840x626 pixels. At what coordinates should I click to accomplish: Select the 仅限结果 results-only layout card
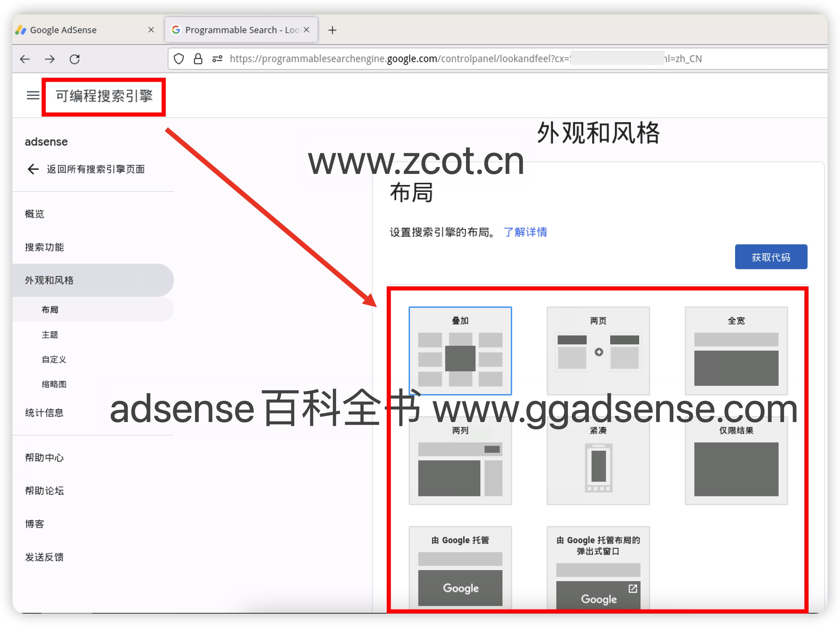(x=736, y=461)
